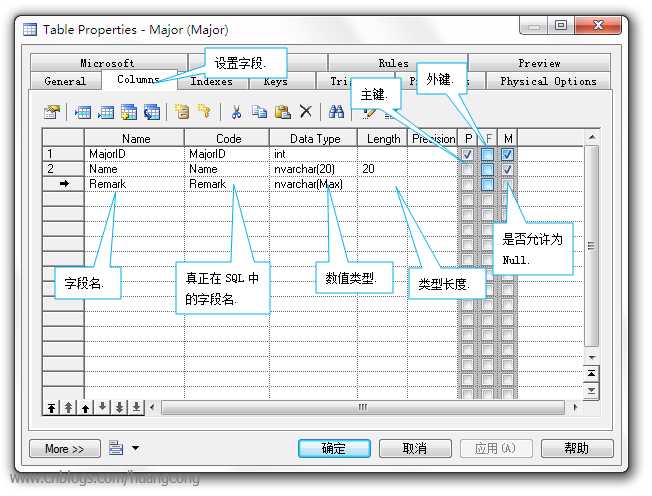652x496 pixels.
Task: Open Find with the binoculars icon
Action: point(336,111)
